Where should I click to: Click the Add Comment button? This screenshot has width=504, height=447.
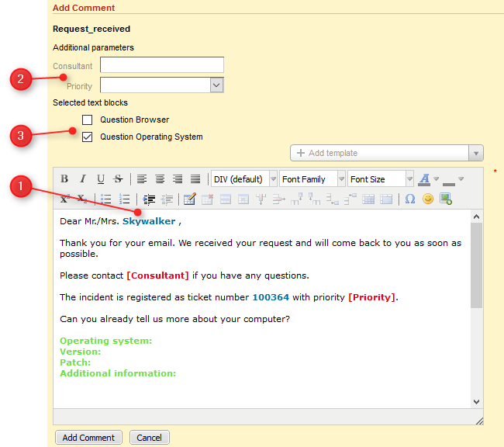tap(88, 438)
